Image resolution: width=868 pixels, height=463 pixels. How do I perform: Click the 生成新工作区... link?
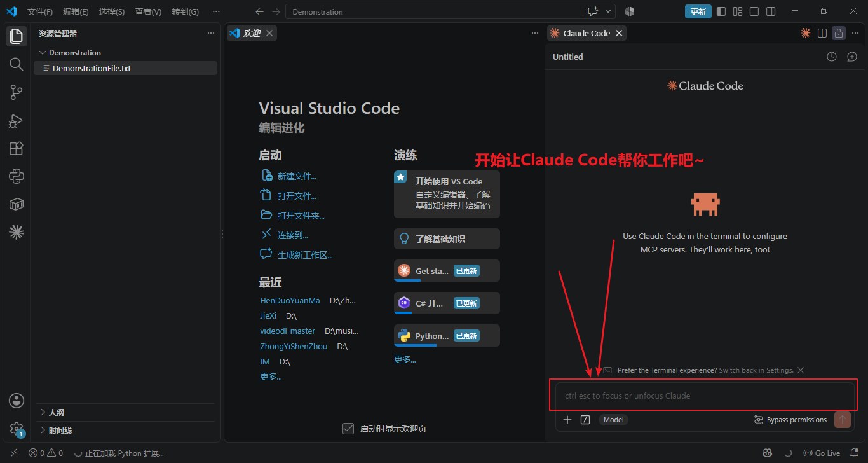click(304, 255)
